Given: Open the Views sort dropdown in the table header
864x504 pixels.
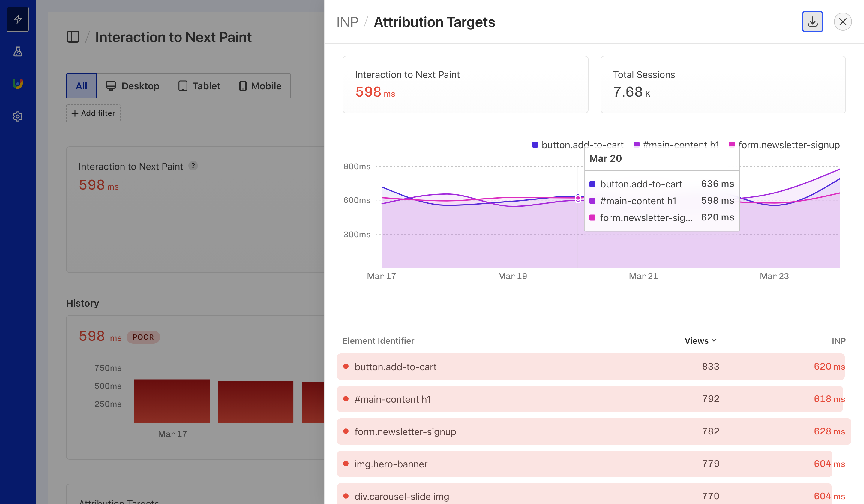Looking at the screenshot, I should pos(700,340).
